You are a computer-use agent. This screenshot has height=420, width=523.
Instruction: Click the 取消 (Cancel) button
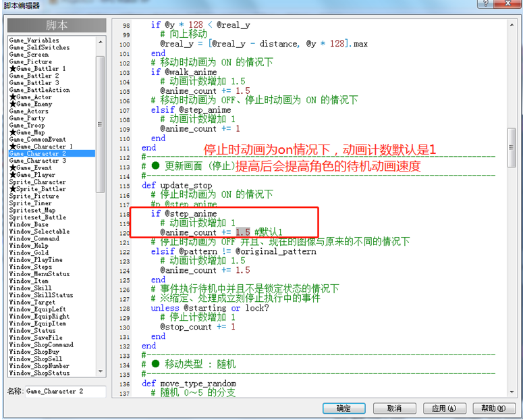click(x=395, y=409)
